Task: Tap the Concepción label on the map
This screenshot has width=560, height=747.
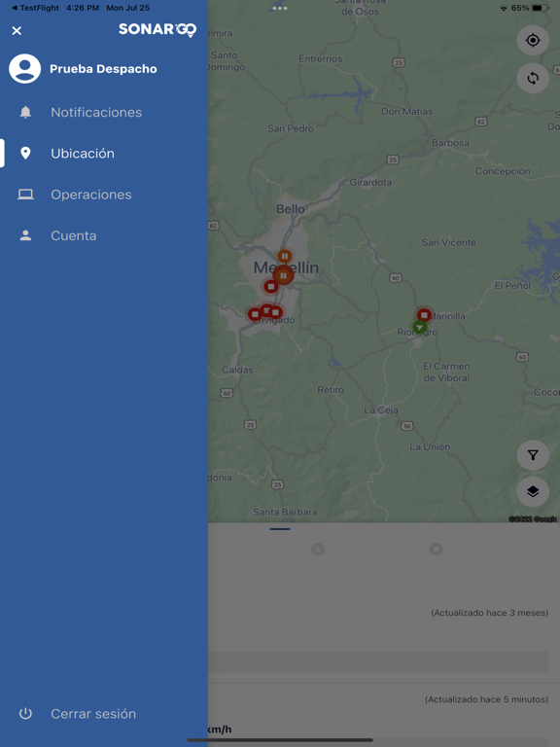Action: point(503,171)
